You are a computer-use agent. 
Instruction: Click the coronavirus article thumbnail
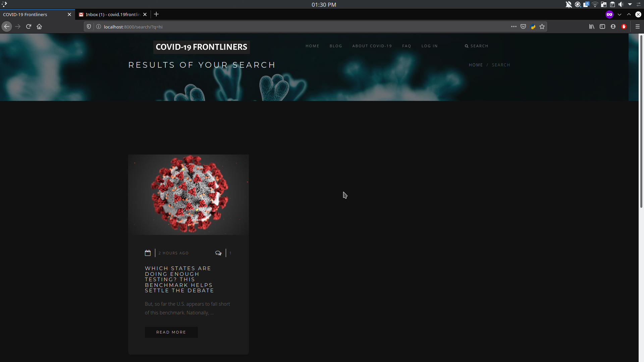coord(189,194)
